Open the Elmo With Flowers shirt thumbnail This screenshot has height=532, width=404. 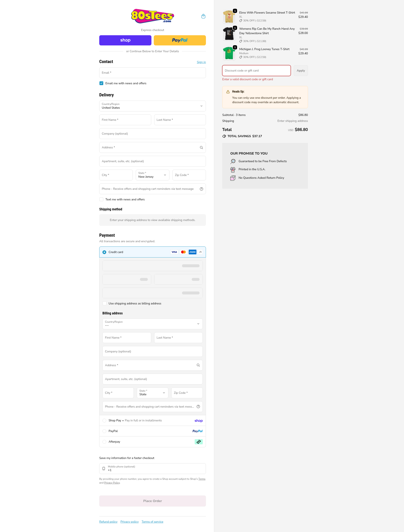tap(229, 17)
